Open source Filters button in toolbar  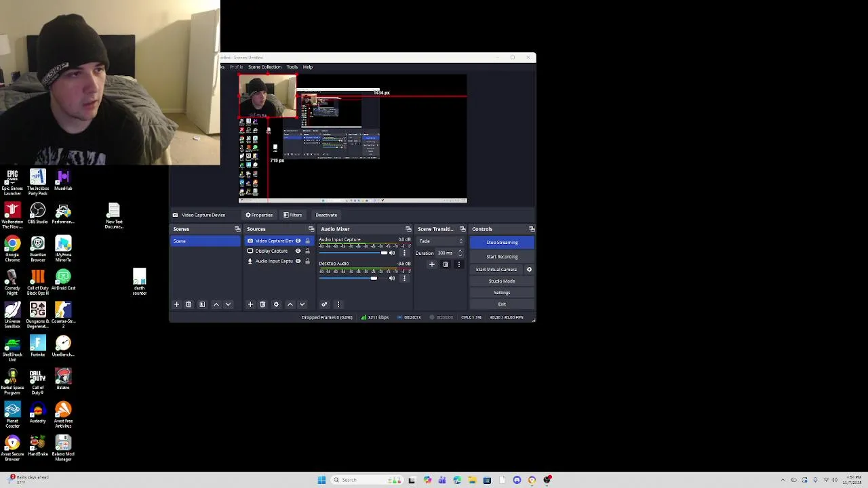292,215
